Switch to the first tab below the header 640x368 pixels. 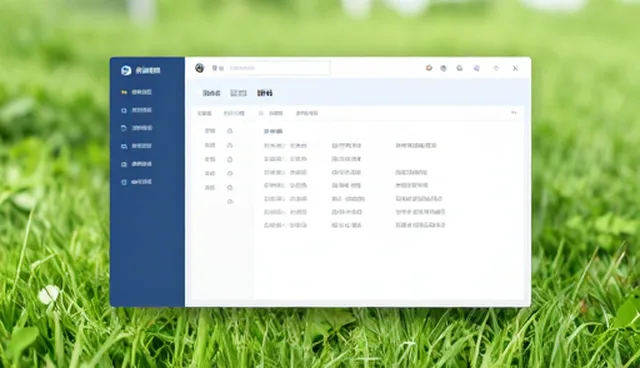[211, 93]
